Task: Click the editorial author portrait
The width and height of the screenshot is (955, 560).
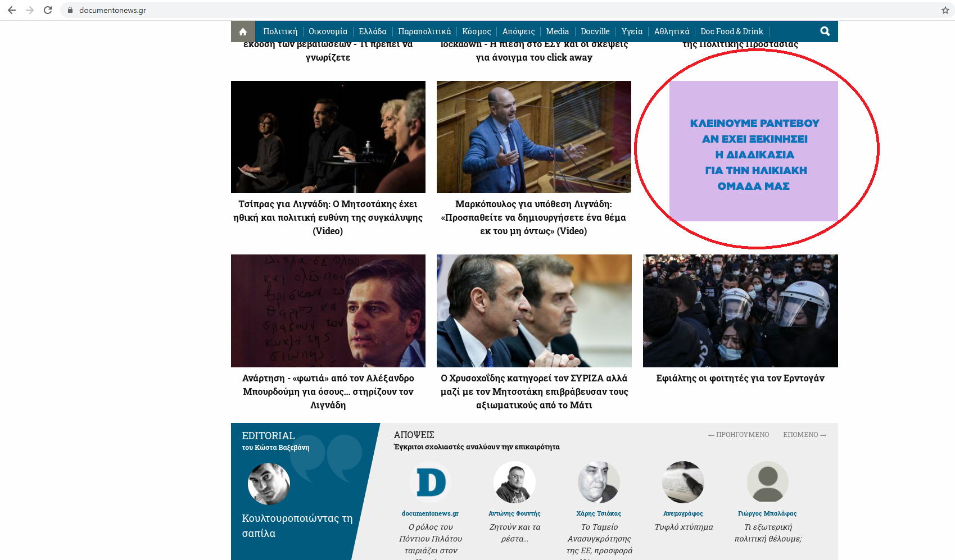Action: pyautogui.click(x=269, y=484)
